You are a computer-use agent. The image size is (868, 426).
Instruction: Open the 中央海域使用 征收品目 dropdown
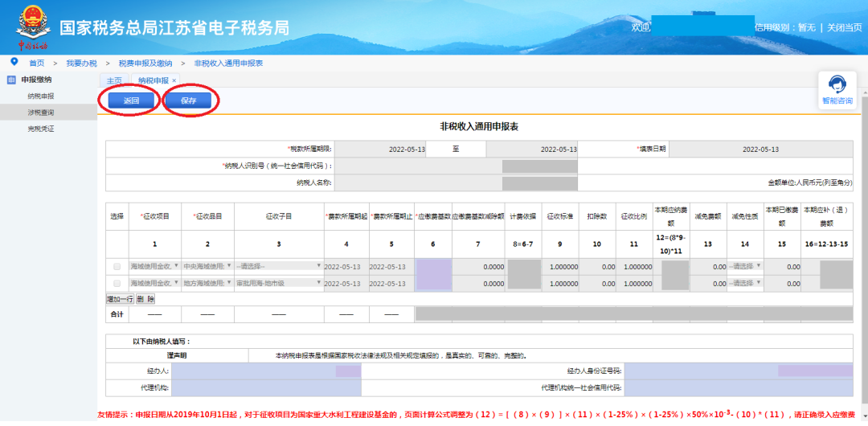coord(207,266)
